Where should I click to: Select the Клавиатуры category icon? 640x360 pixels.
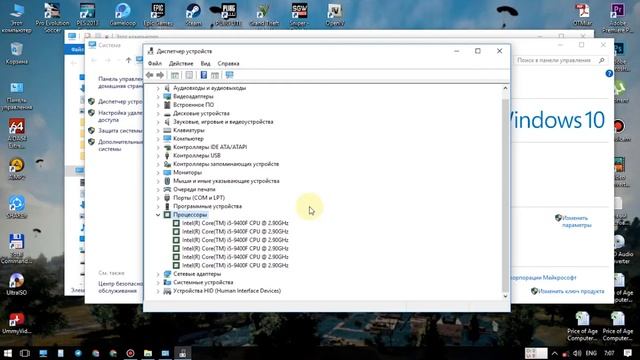(167, 130)
